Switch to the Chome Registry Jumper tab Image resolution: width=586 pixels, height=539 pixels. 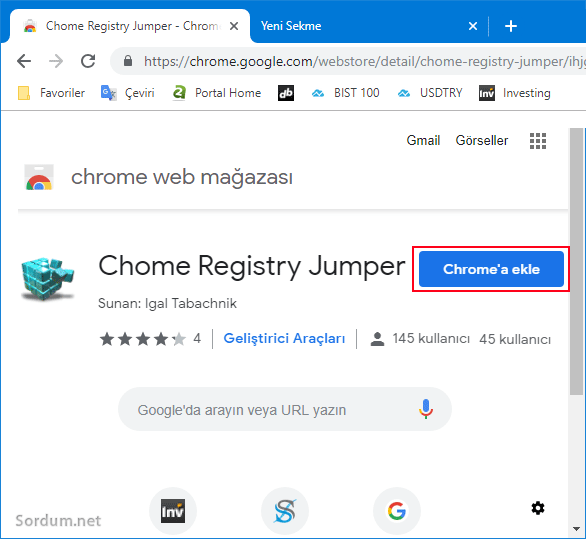130,26
